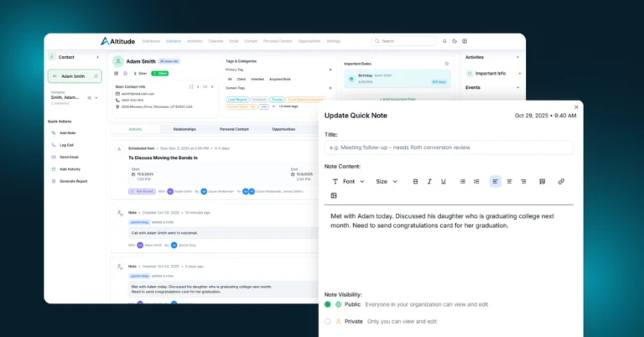The height and width of the screenshot is (337, 644).
Task: Add a Primary Tag with the plus icon
Action: click(330, 70)
